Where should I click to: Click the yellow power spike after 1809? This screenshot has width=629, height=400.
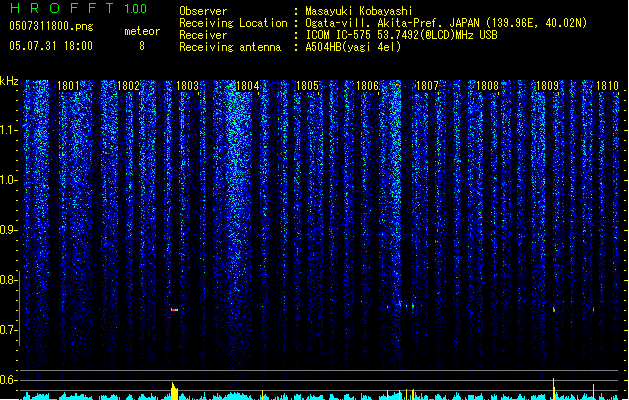[x=554, y=389]
